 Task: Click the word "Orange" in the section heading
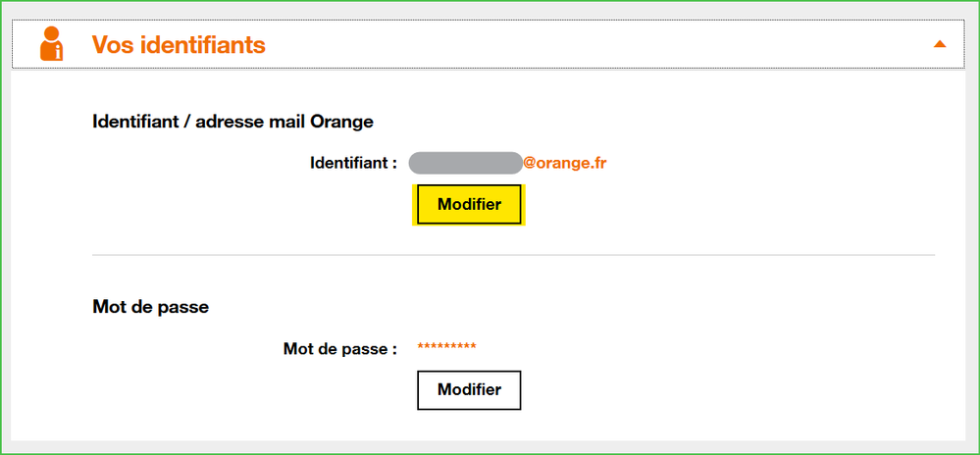point(341,122)
